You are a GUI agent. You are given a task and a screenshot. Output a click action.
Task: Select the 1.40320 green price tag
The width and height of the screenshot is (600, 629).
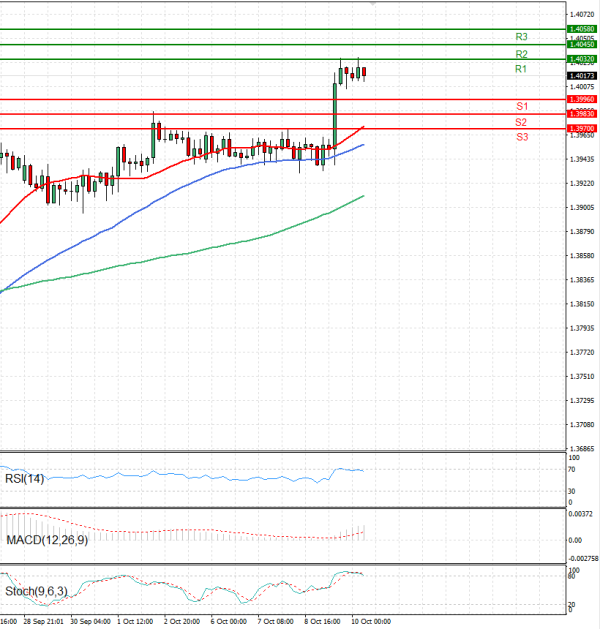point(581,60)
